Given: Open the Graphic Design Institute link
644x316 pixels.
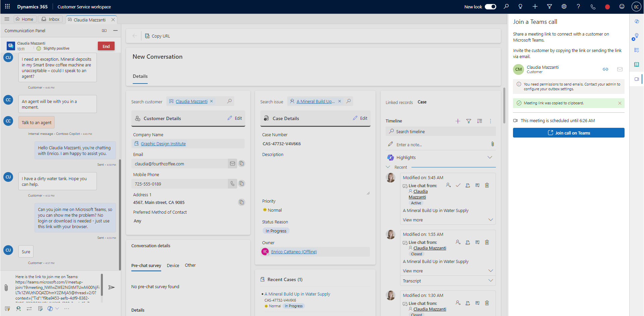Looking at the screenshot, I should tap(163, 144).
